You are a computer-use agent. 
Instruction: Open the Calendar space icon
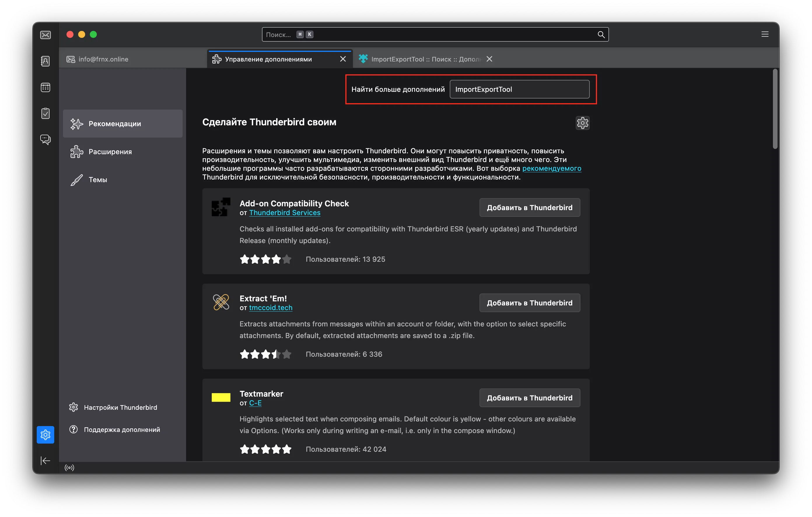[45, 88]
